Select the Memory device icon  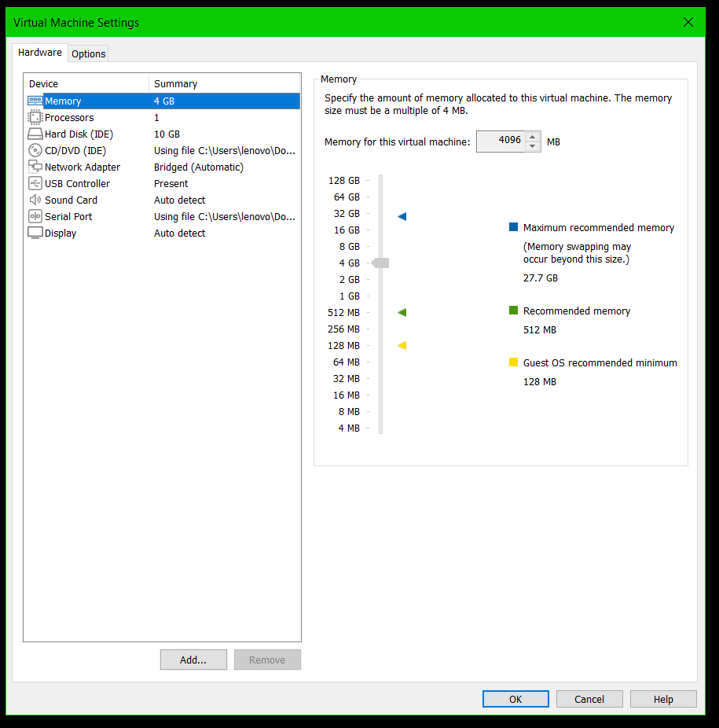[x=35, y=101]
